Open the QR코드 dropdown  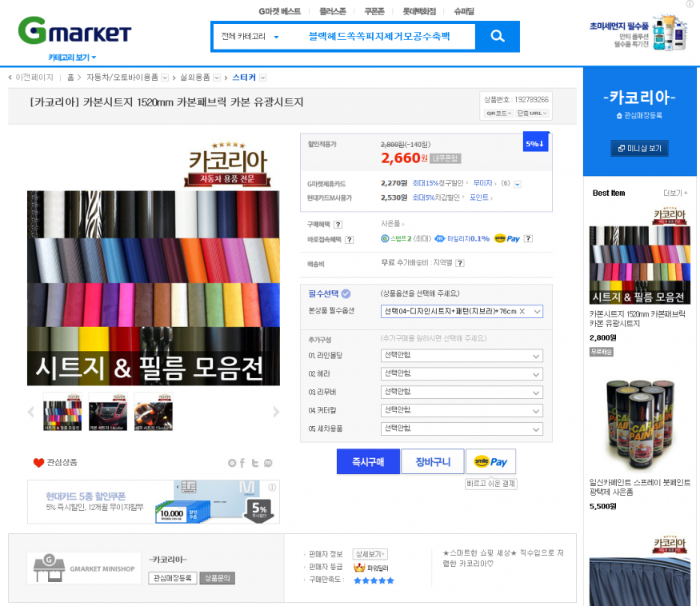click(498, 114)
